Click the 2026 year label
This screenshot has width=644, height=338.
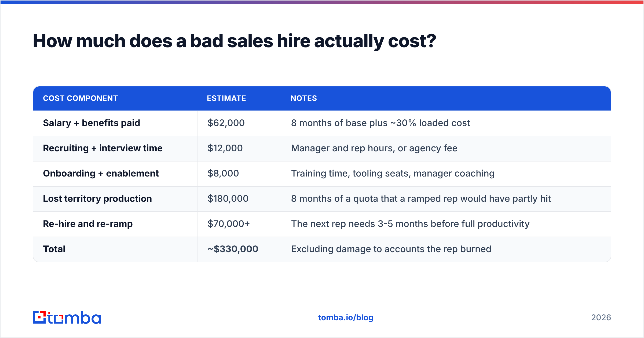pyautogui.click(x=601, y=318)
